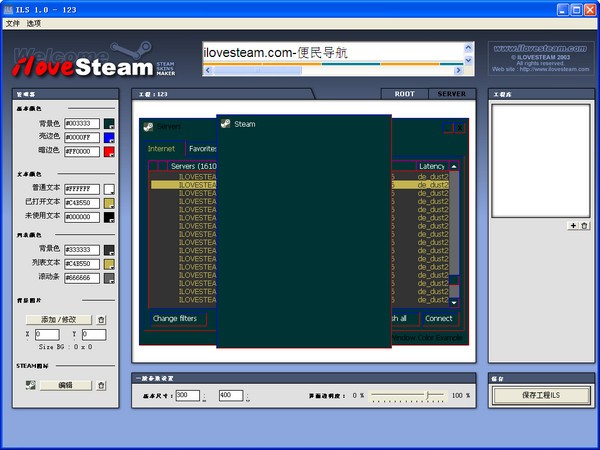Click the server list scroll-up arrow
Viewport: 600px width, 450px height.
tap(454, 166)
